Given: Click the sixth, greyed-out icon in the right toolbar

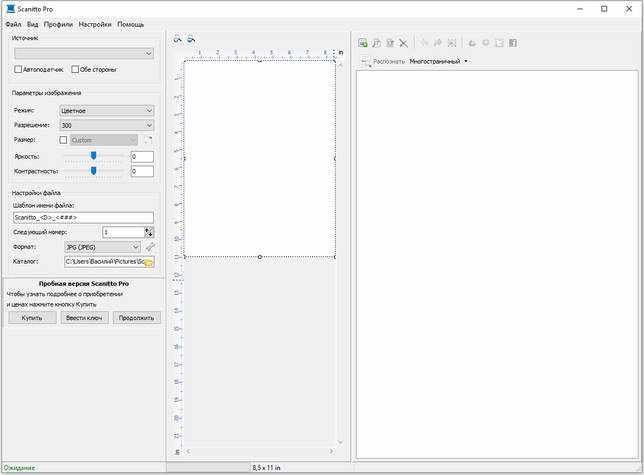Looking at the screenshot, I should (x=438, y=43).
